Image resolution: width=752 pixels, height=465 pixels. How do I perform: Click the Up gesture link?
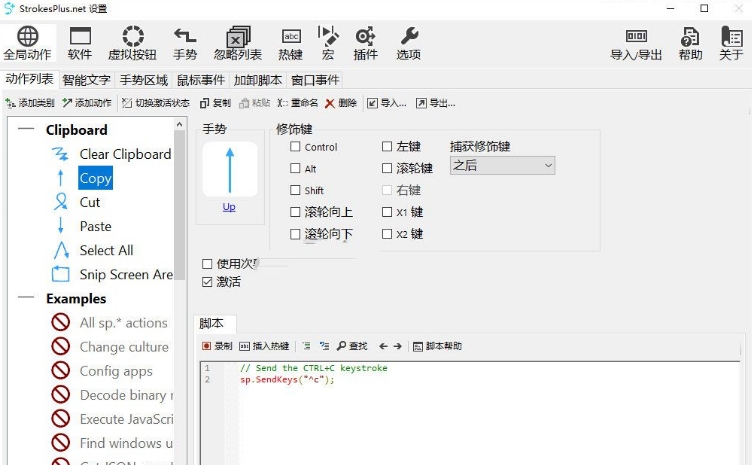[x=229, y=207]
